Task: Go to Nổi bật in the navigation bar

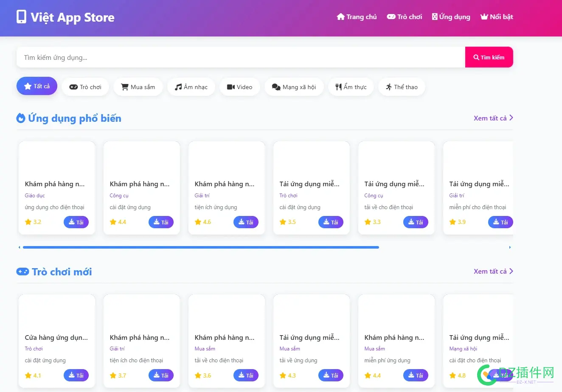Action: pyautogui.click(x=497, y=17)
